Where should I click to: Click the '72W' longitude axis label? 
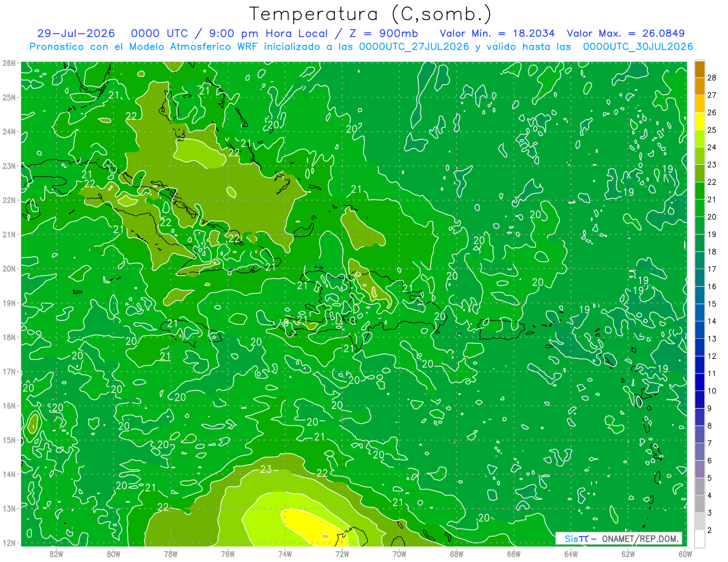click(x=342, y=554)
